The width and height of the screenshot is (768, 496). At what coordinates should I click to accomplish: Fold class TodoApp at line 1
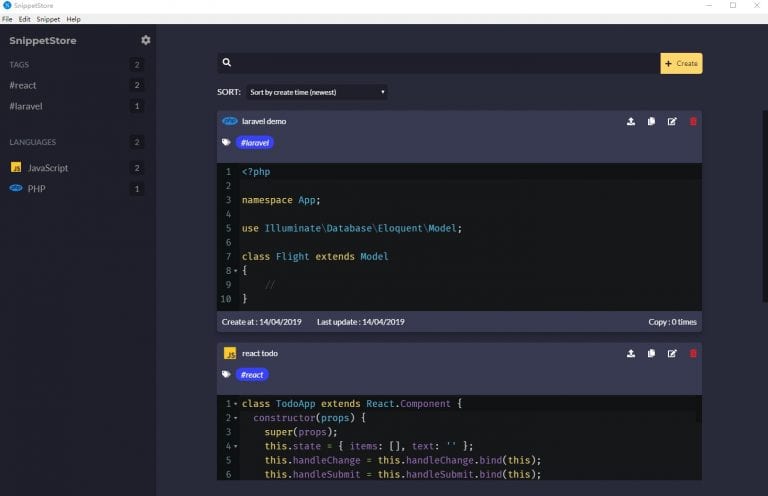point(236,404)
